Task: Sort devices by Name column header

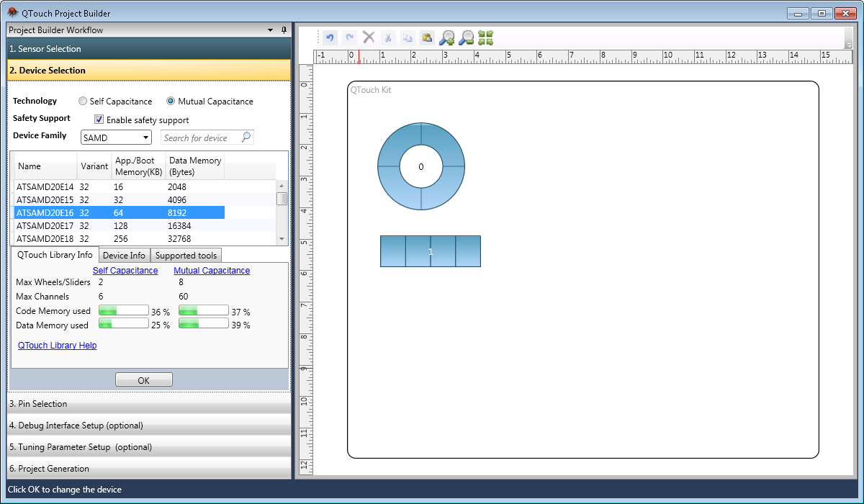Action: (46, 166)
